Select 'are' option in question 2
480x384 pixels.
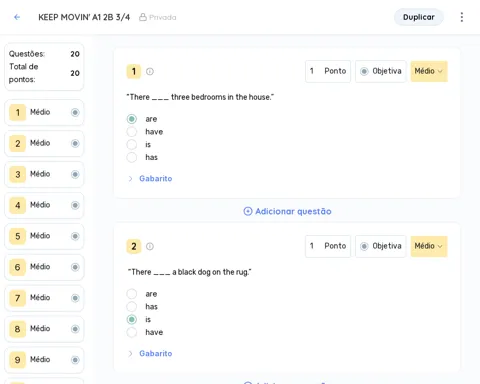(132, 294)
